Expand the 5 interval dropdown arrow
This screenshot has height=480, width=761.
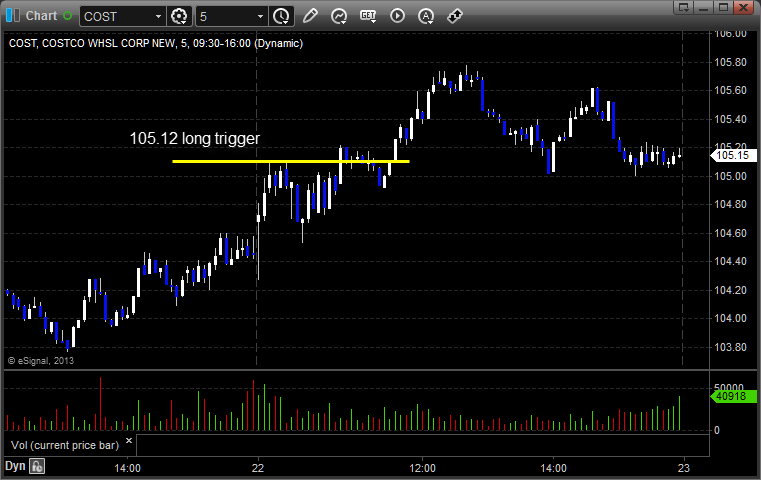click(260, 17)
